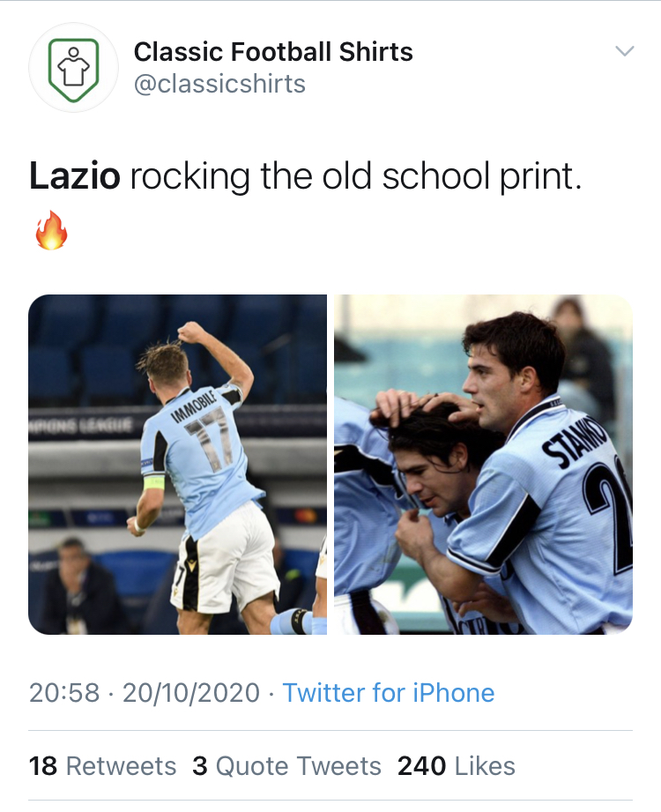The width and height of the screenshot is (661, 812).
Task: Select the tweet text "rocking the old school print"
Action: point(356,176)
